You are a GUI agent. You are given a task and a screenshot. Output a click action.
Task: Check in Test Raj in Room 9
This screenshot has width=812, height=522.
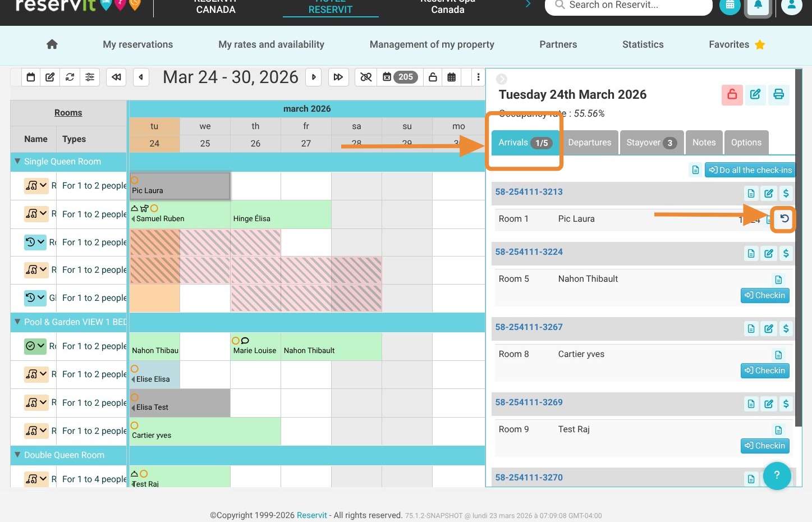(x=765, y=446)
